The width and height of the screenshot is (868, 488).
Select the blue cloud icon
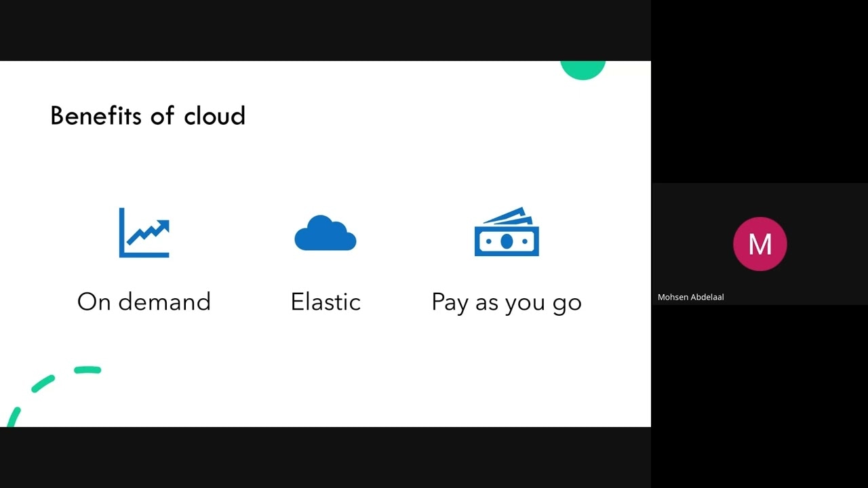tap(325, 234)
